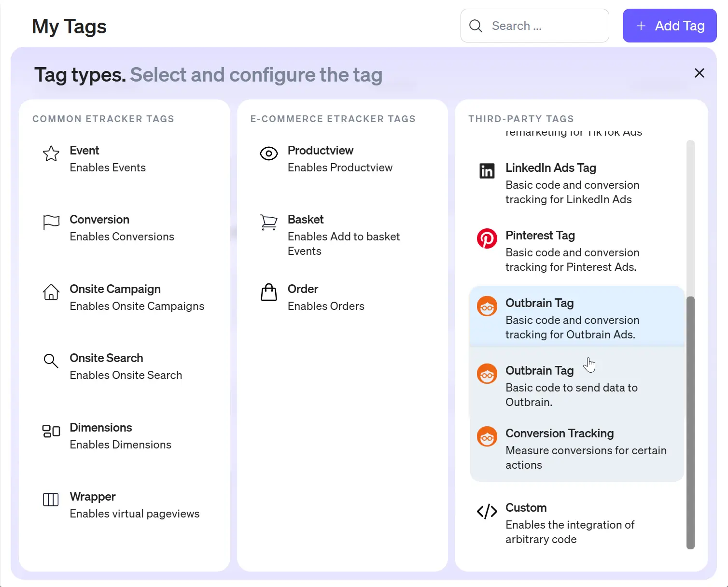This screenshot has height=587, width=728.
Task: Select the Order shopping bag icon
Action: point(268,292)
